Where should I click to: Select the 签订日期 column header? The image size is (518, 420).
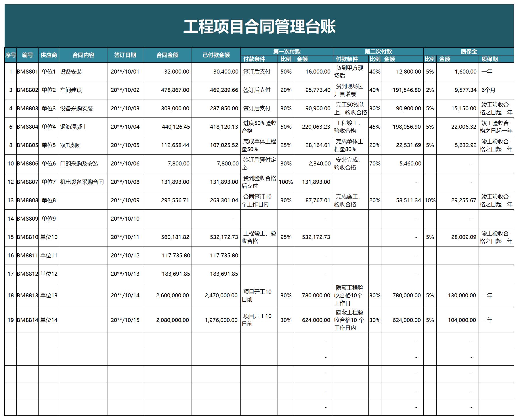click(125, 55)
